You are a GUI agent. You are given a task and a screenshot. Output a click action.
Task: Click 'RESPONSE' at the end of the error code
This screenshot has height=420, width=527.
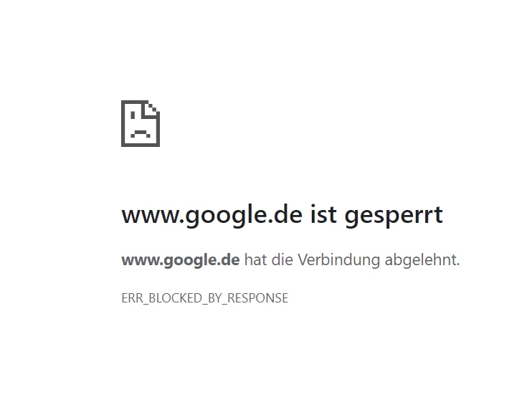258,298
